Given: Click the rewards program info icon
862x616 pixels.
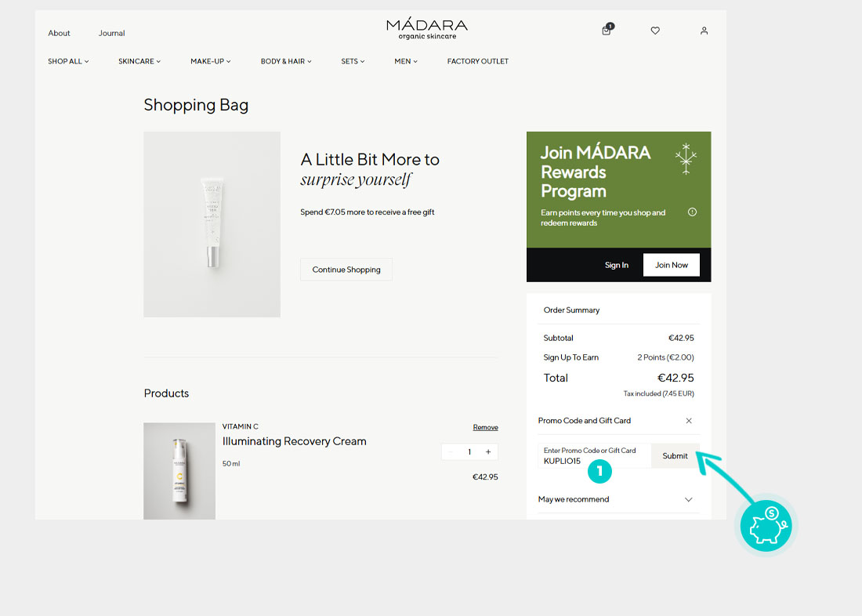Looking at the screenshot, I should pyautogui.click(x=692, y=212).
